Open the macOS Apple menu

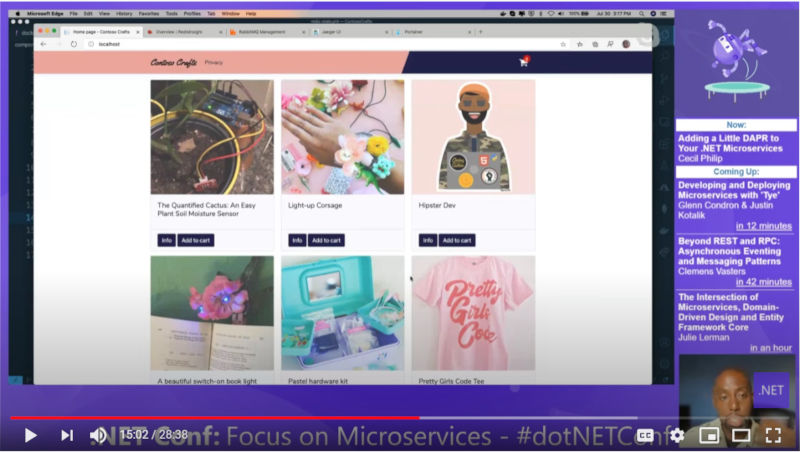click(17, 14)
